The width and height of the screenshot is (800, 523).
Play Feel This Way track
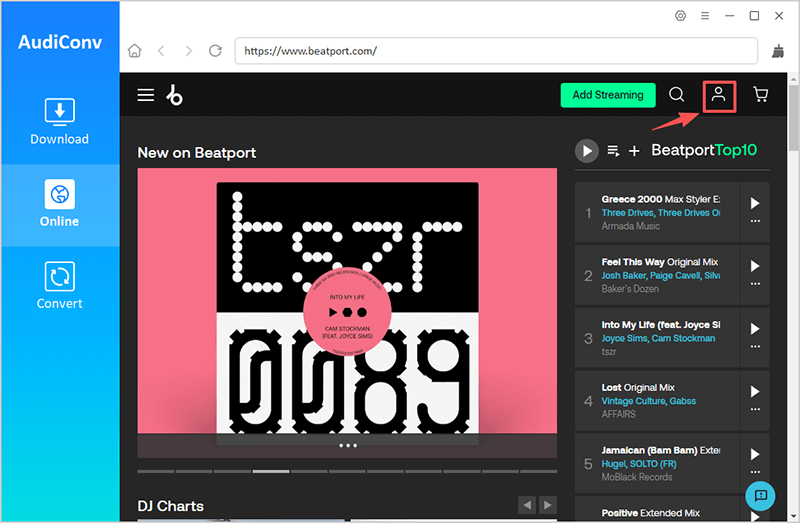click(755, 266)
